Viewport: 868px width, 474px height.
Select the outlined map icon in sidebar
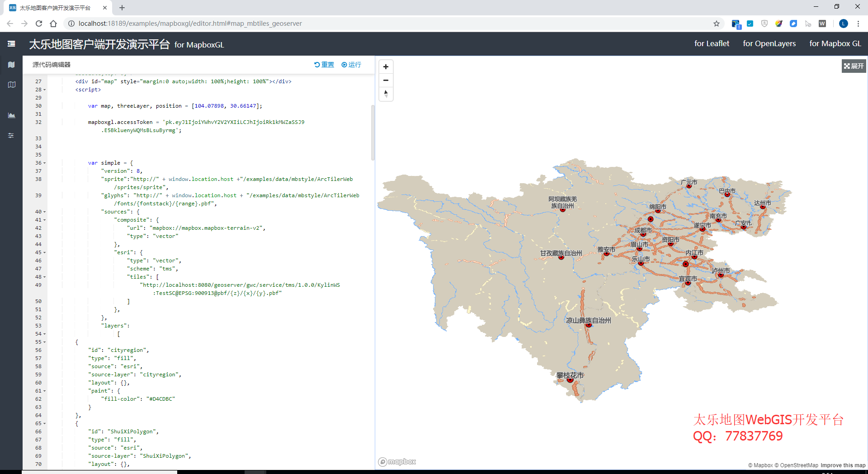[11, 85]
